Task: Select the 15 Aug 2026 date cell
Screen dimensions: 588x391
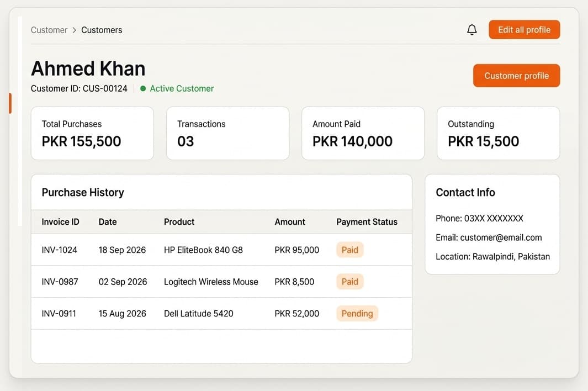Action: [x=122, y=314]
